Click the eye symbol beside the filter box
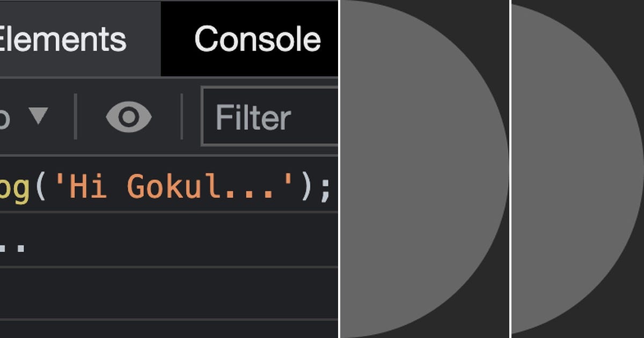The width and height of the screenshot is (644, 338). 129,116
